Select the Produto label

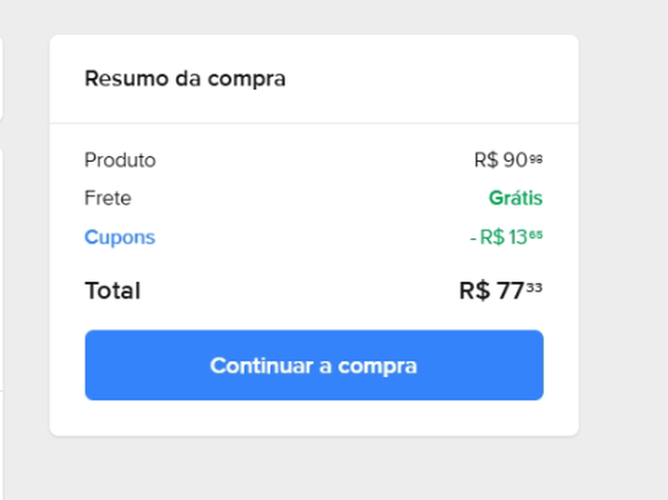[x=120, y=160]
